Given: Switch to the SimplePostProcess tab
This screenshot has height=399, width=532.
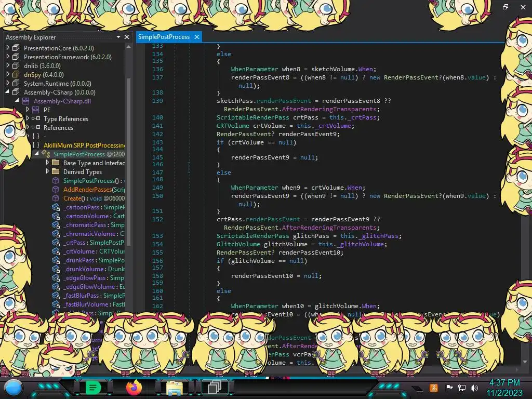Looking at the screenshot, I should click(x=164, y=37).
